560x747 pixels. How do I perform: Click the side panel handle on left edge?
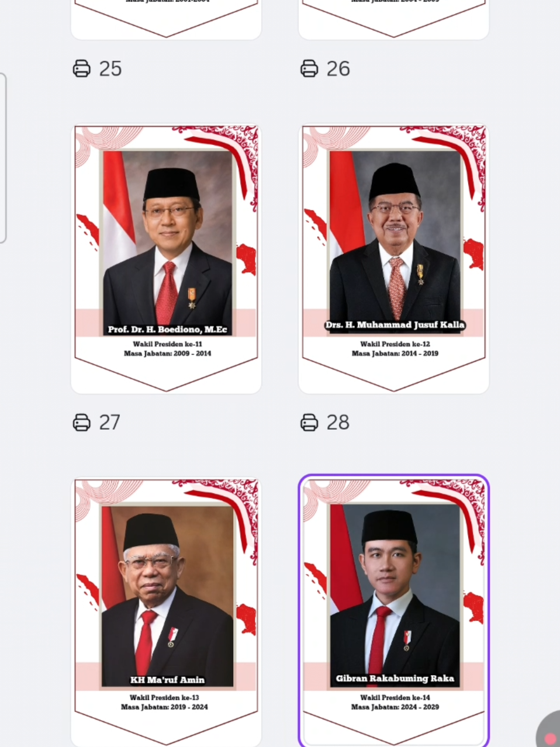click(x=3, y=158)
